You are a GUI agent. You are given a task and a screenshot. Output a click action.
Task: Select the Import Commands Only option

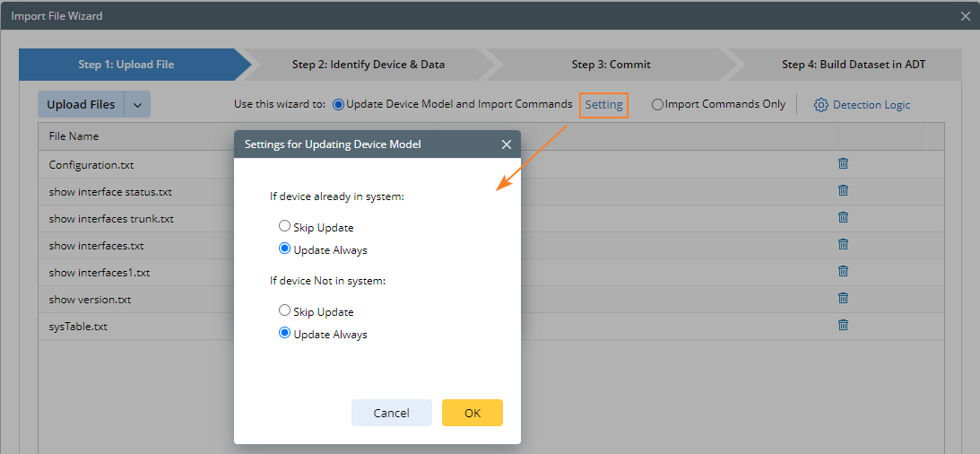[658, 104]
